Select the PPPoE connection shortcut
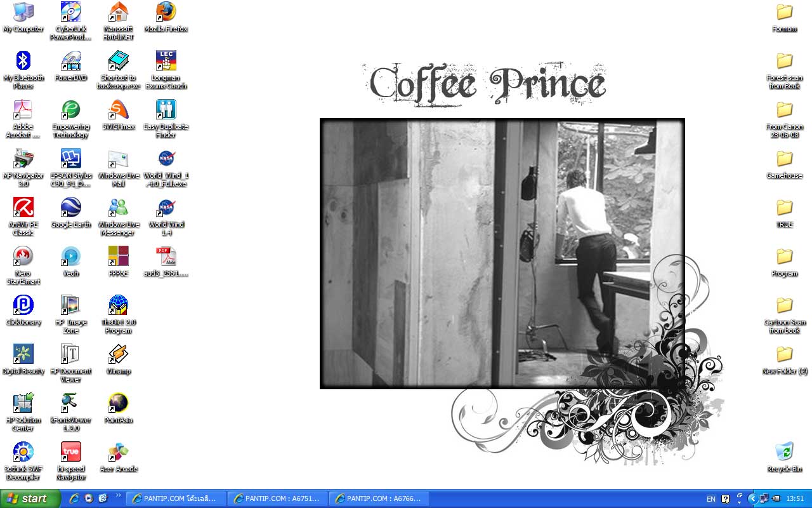The image size is (812, 508). [x=119, y=262]
